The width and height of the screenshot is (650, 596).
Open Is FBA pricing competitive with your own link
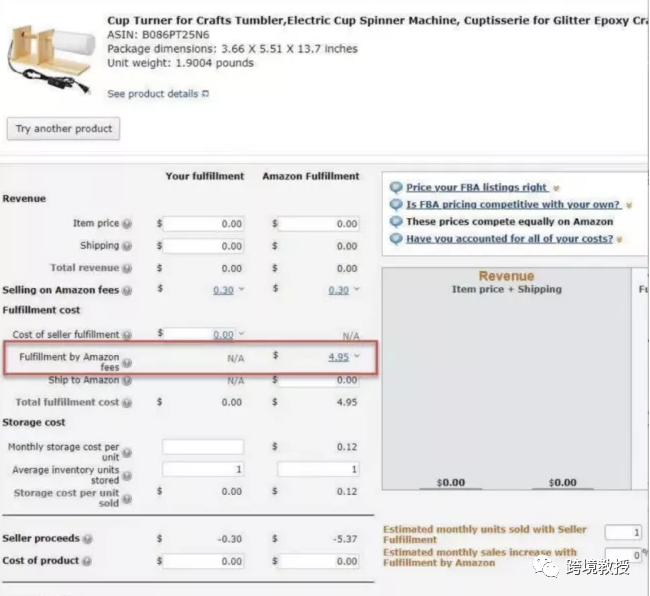click(513, 205)
